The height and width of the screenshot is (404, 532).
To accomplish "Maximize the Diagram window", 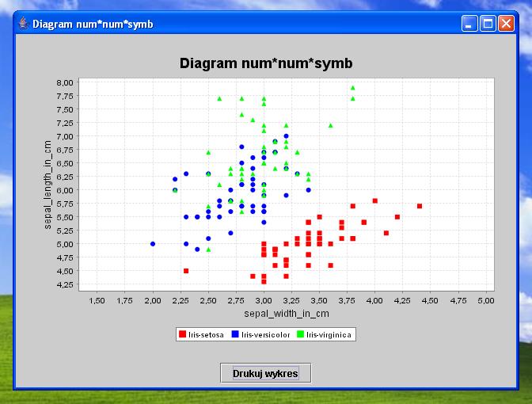I will pyautogui.click(x=488, y=24).
